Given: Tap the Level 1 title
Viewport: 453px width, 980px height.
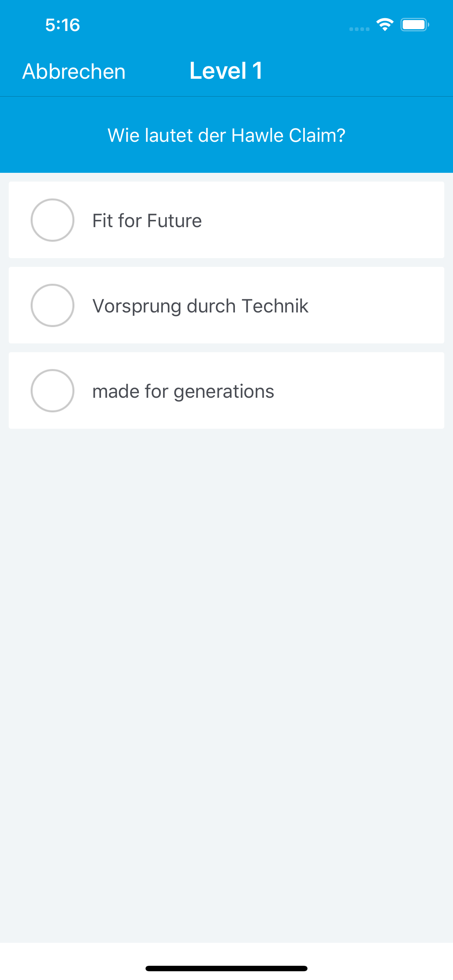Looking at the screenshot, I should pyautogui.click(x=226, y=71).
